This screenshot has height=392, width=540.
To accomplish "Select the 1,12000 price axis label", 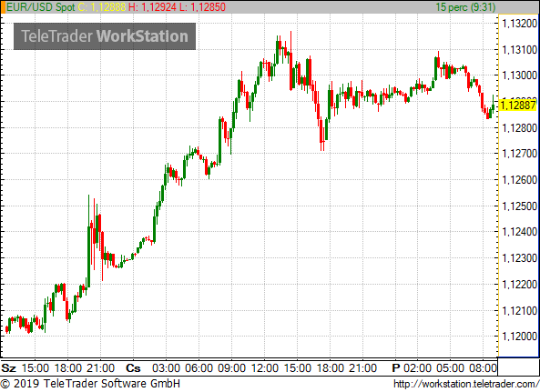I will [520, 337].
